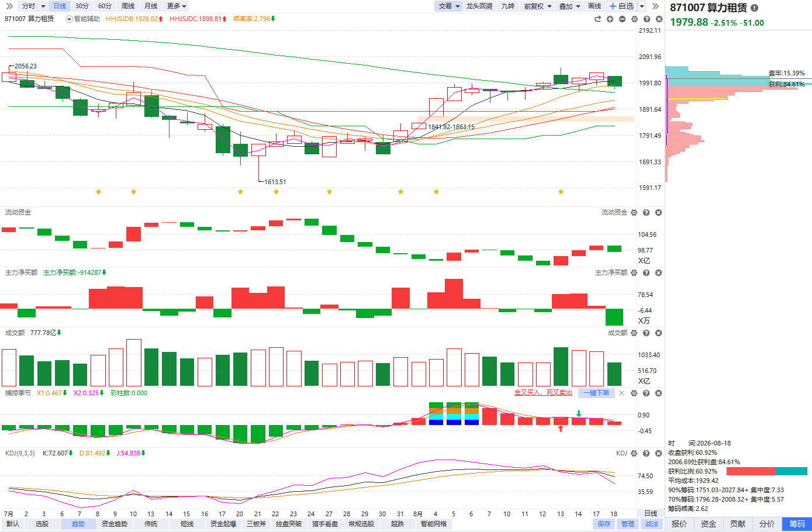The width and height of the screenshot is (812, 532).
Task: Open help icon of 主力净买额 panel
Action: click(647, 273)
